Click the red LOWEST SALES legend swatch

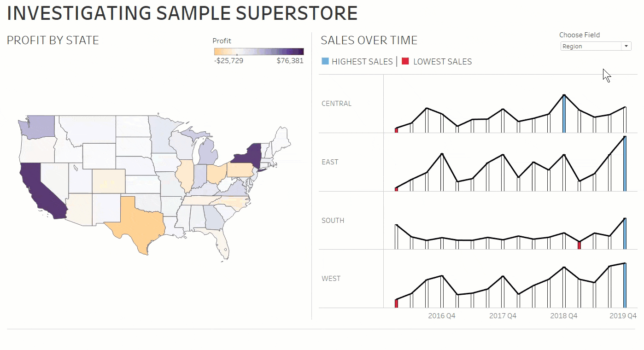pyautogui.click(x=405, y=61)
